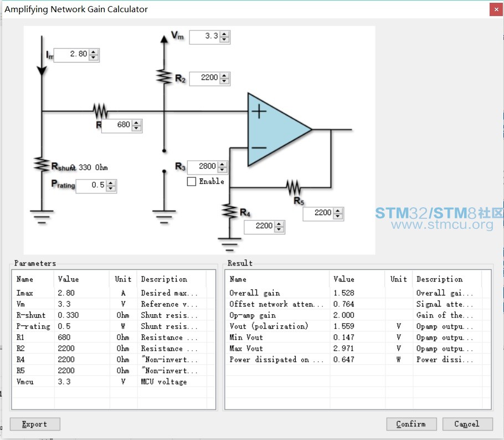Screen dimensions: 504x440
Task: Click the Rshunt 0.330 Ohm label
Action: click(x=79, y=167)
